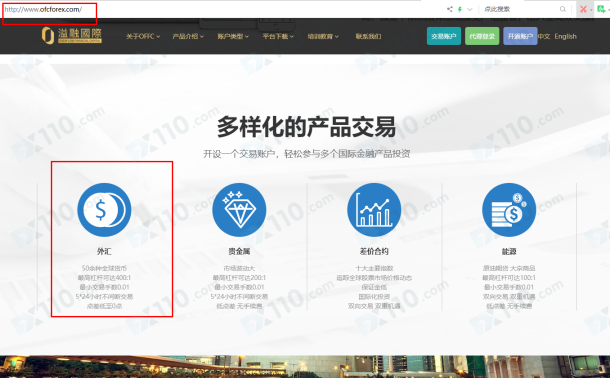Click the green 代理登录 button
610x378 pixels.
point(482,36)
